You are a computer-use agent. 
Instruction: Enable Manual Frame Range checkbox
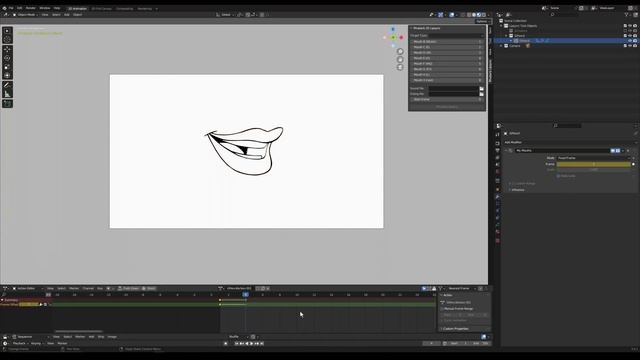click(x=442, y=309)
